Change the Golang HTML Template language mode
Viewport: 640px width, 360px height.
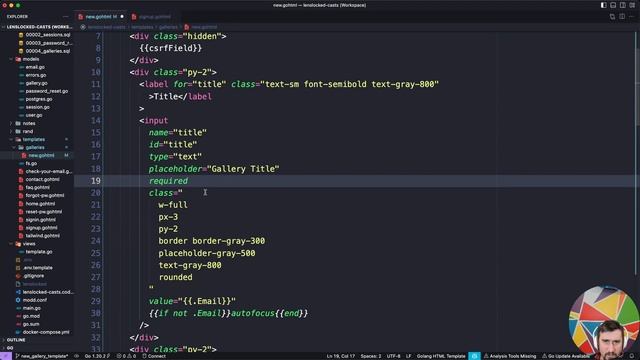pyautogui.click(x=441, y=356)
